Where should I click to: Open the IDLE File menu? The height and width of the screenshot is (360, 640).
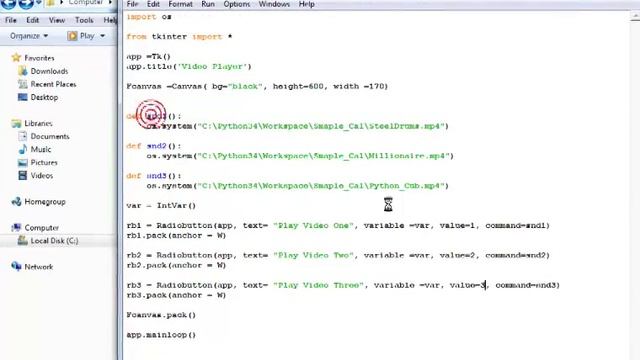pyautogui.click(x=132, y=4)
